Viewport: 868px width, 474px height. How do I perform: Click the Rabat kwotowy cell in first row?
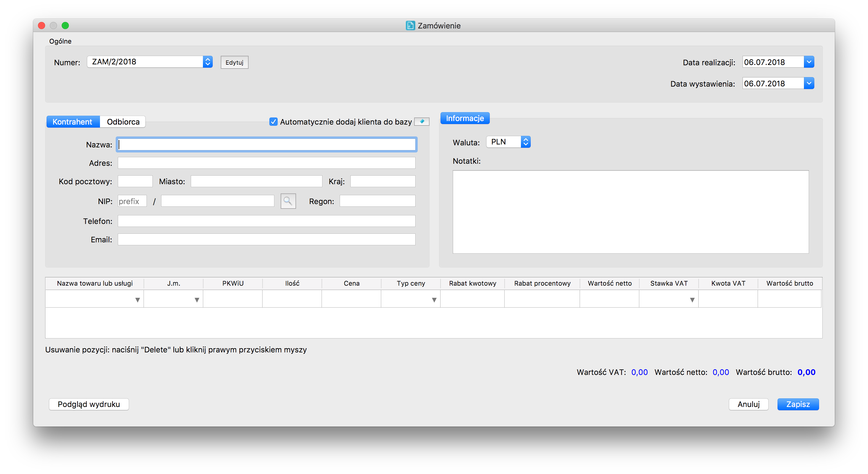coord(472,299)
